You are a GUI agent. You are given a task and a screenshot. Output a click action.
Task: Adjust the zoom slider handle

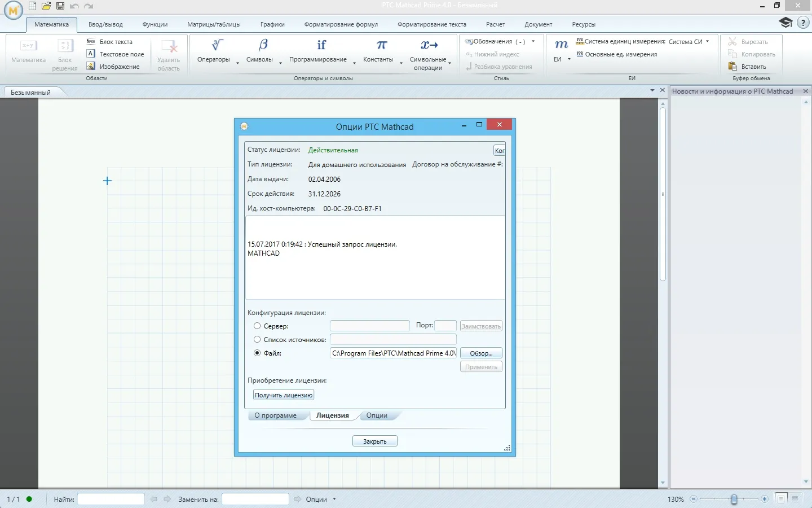[734, 499]
